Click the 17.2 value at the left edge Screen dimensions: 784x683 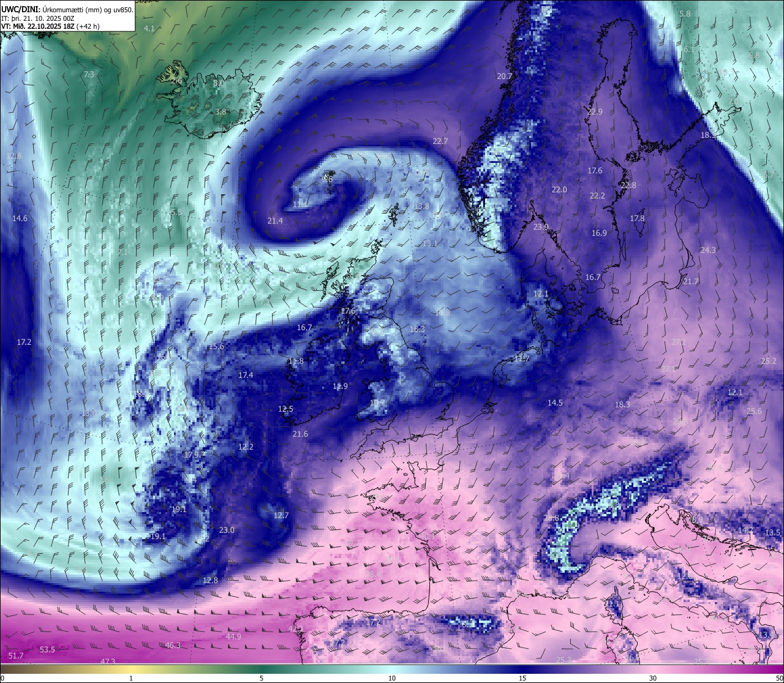point(24,342)
